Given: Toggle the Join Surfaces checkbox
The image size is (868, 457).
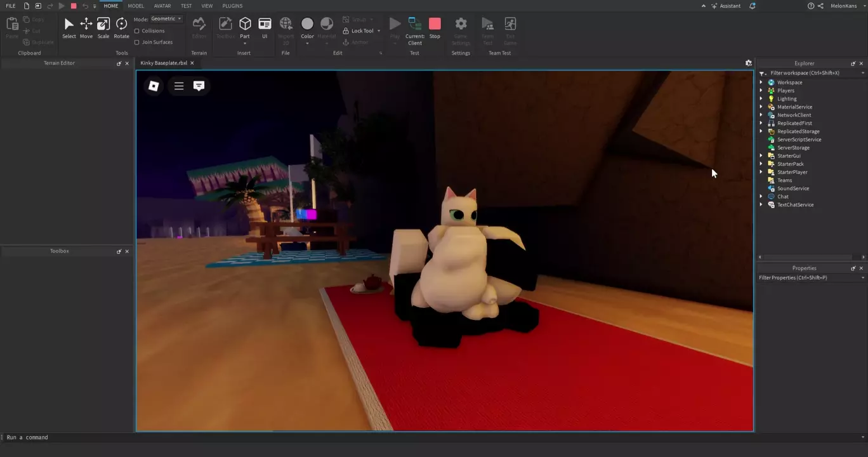Looking at the screenshot, I should [137, 43].
